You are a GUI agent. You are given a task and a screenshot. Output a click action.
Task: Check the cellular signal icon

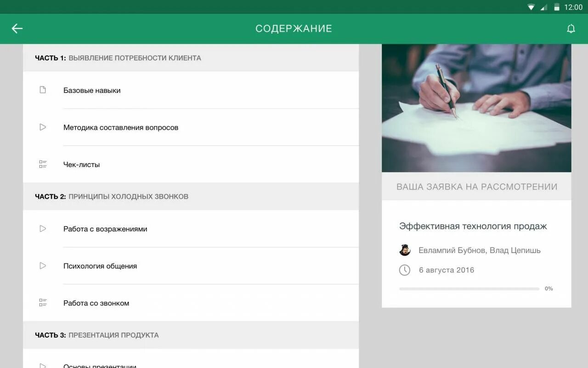(x=544, y=7)
